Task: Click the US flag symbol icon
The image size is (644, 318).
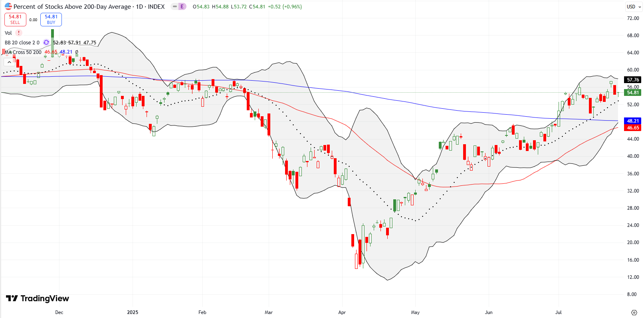Action: (x=8, y=6)
